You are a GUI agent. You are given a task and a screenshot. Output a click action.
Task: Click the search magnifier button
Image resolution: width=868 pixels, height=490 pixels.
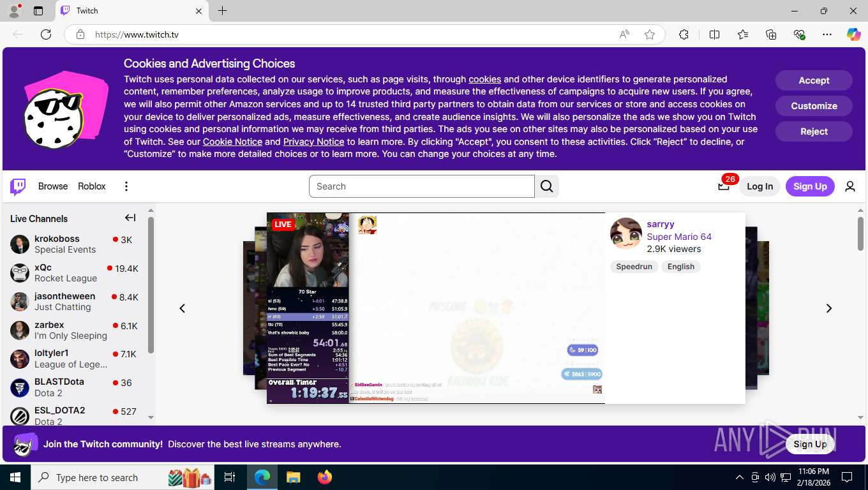point(547,186)
